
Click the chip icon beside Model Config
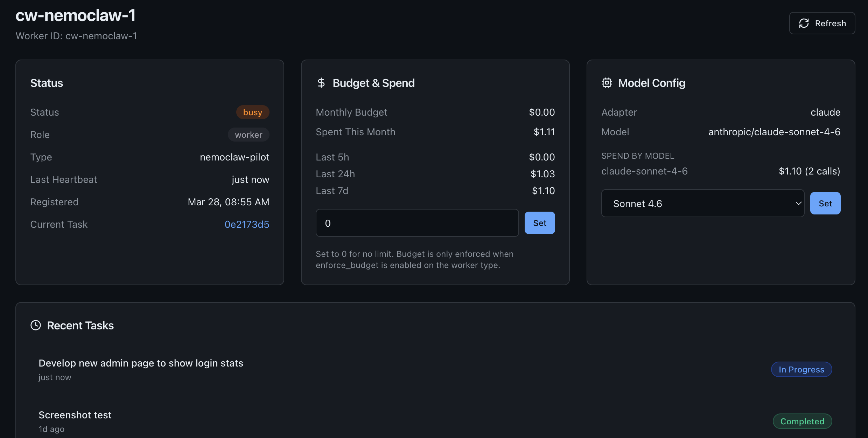click(x=607, y=83)
